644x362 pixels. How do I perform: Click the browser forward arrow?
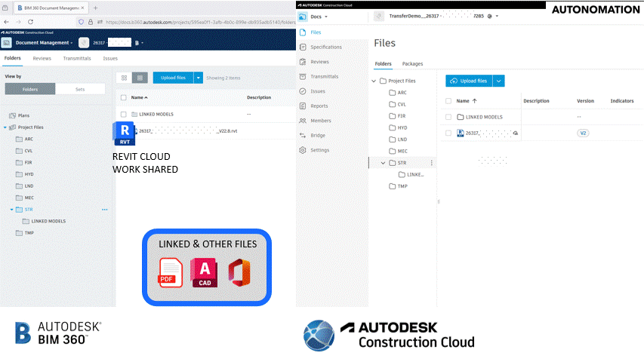tap(18, 22)
